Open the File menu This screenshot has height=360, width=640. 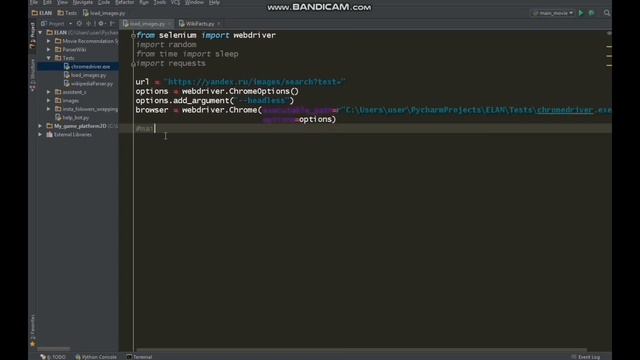coord(34,2)
